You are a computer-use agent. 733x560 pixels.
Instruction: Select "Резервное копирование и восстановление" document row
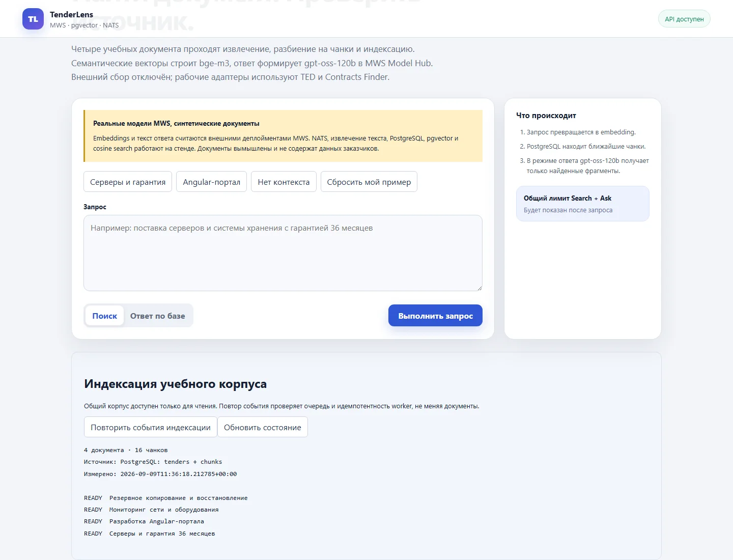[x=166, y=498]
